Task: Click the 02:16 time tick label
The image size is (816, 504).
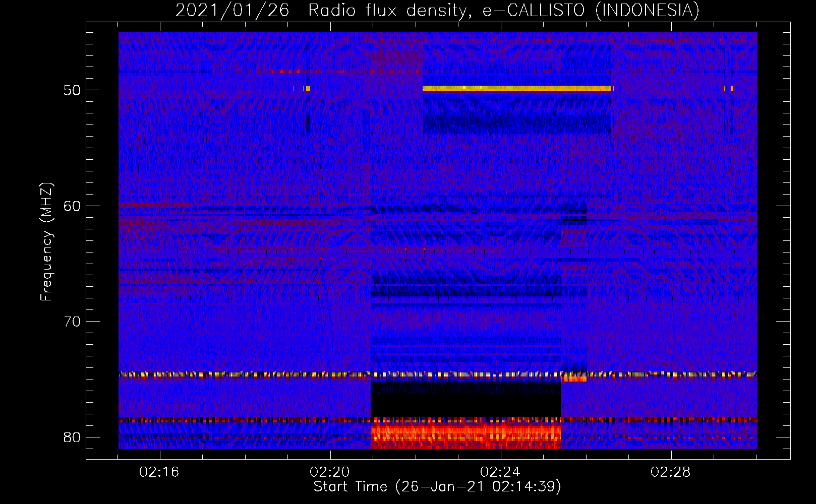Action: coord(159,472)
